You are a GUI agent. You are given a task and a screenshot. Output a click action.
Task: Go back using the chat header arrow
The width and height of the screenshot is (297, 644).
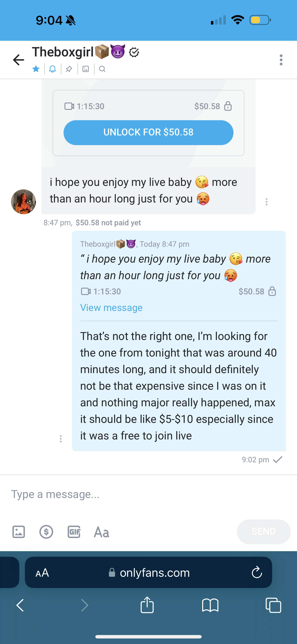click(x=18, y=60)
